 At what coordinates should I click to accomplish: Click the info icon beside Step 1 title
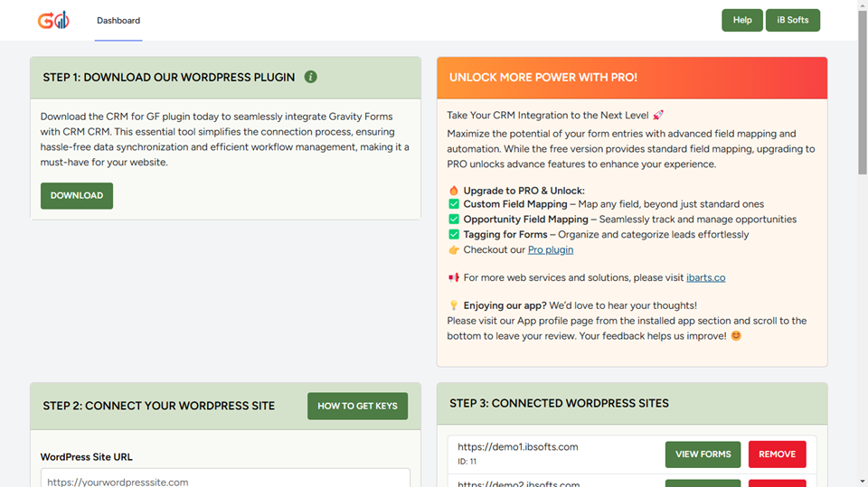[310, 77]
